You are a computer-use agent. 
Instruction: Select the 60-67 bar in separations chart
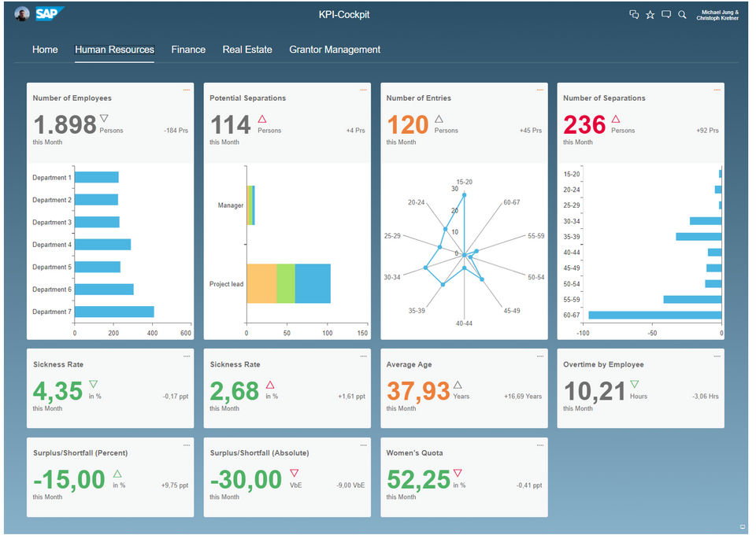[654, 315]
